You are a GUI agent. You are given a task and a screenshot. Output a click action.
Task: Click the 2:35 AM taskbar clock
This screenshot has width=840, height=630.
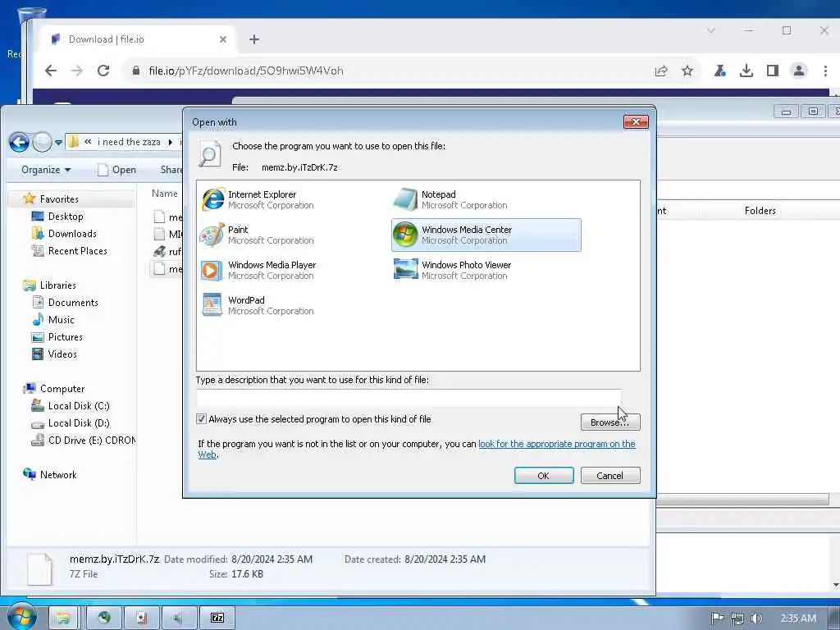point(798,619)
